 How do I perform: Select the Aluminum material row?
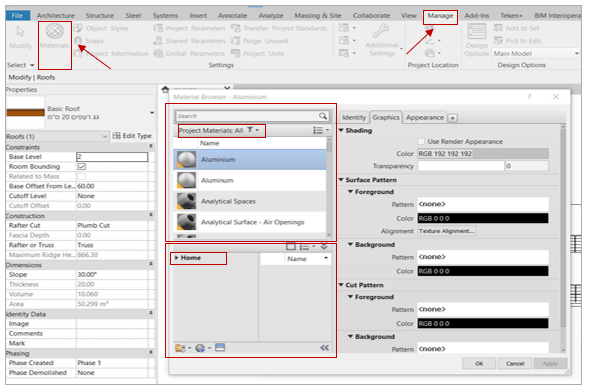(250, 180)
